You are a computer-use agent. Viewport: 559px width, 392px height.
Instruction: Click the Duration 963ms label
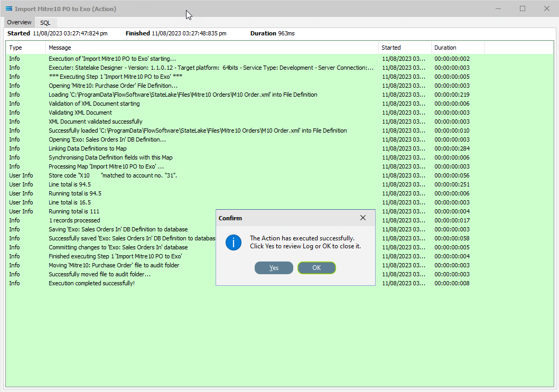[x=273, y=33]
